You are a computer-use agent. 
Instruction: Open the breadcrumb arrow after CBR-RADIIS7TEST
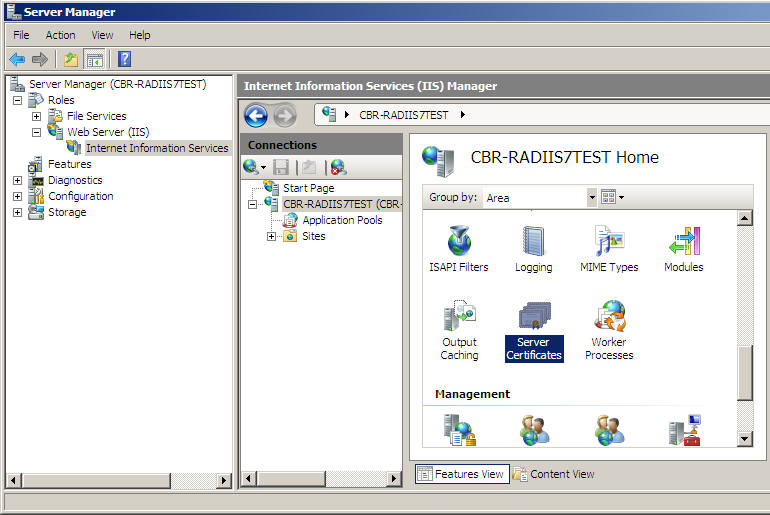pyautogui.click(x=463, y=115)
